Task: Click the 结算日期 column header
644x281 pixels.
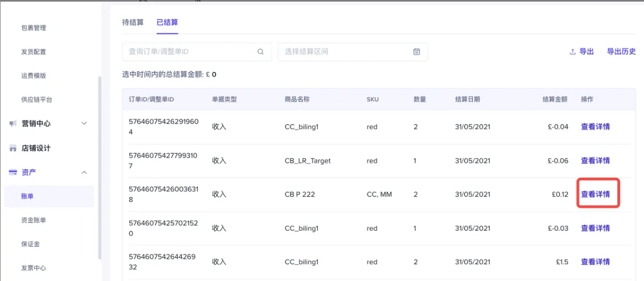Action: (x=467, y=99)
